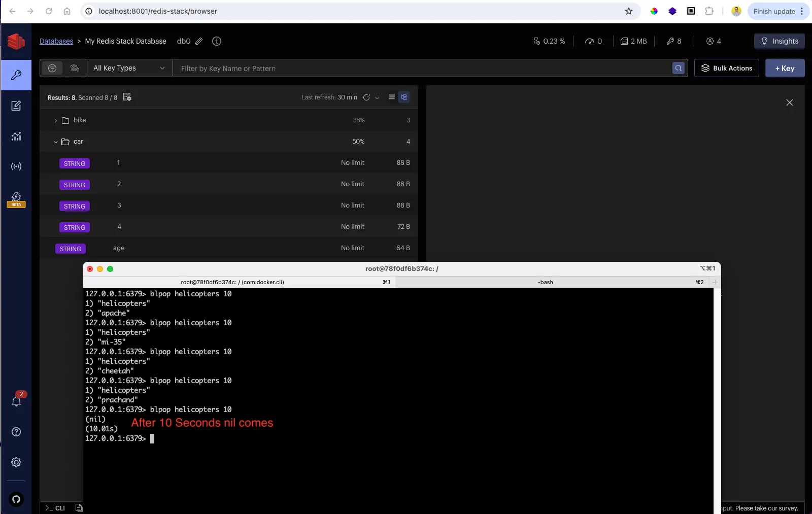Click the refresh icon next to Last refresh
This screenshot has width=812, height=514.
pyautogui.click(x=366, y=97)
